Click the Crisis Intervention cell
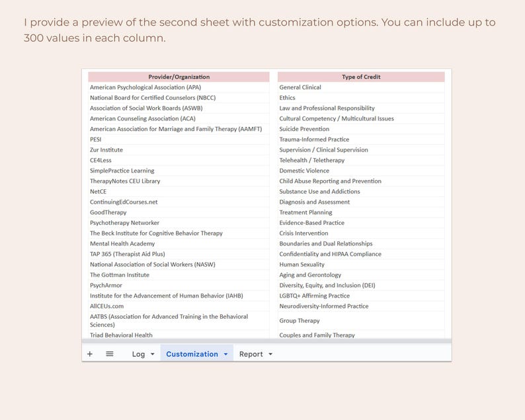Screen dimensions: 525x420 361,233
